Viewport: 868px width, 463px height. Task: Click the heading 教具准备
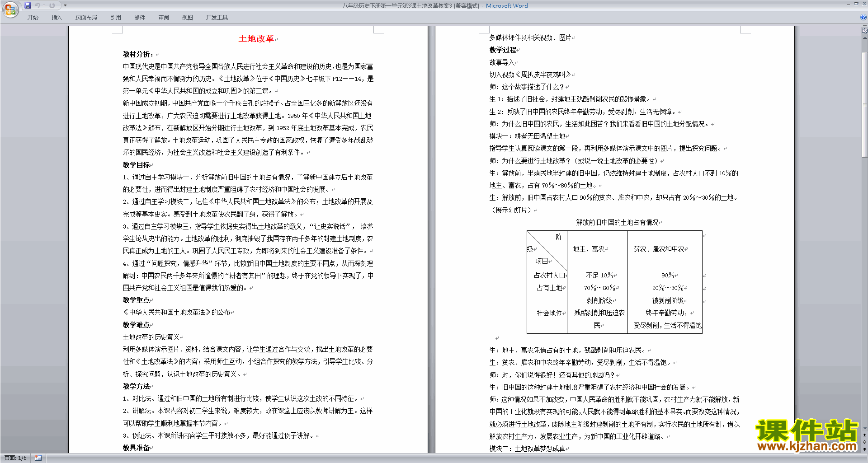137,448
